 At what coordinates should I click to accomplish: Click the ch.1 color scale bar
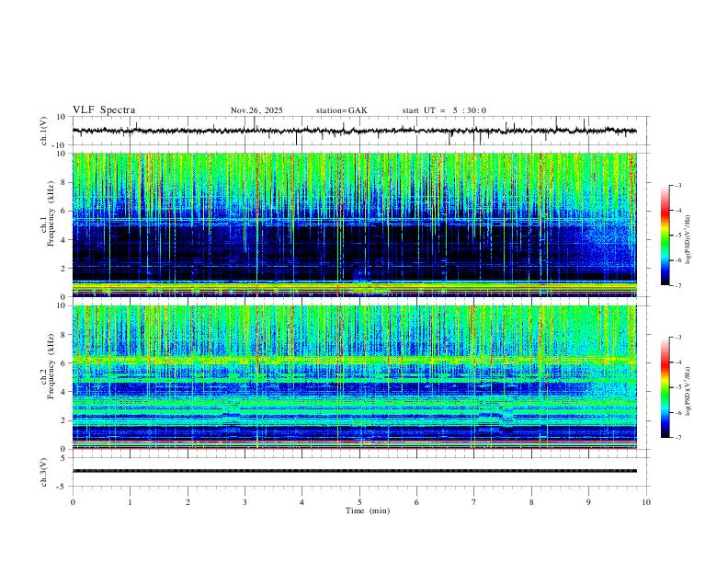tap(665, 236)
